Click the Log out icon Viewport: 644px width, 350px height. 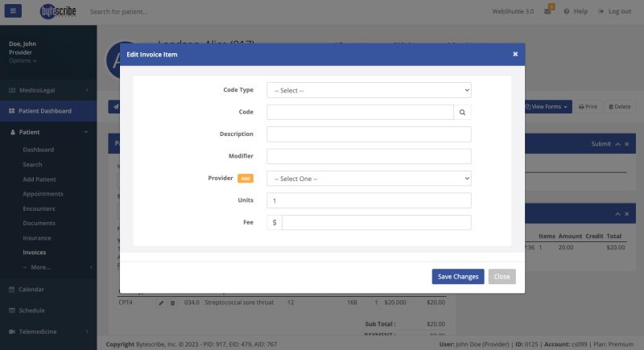pos(601,12)
